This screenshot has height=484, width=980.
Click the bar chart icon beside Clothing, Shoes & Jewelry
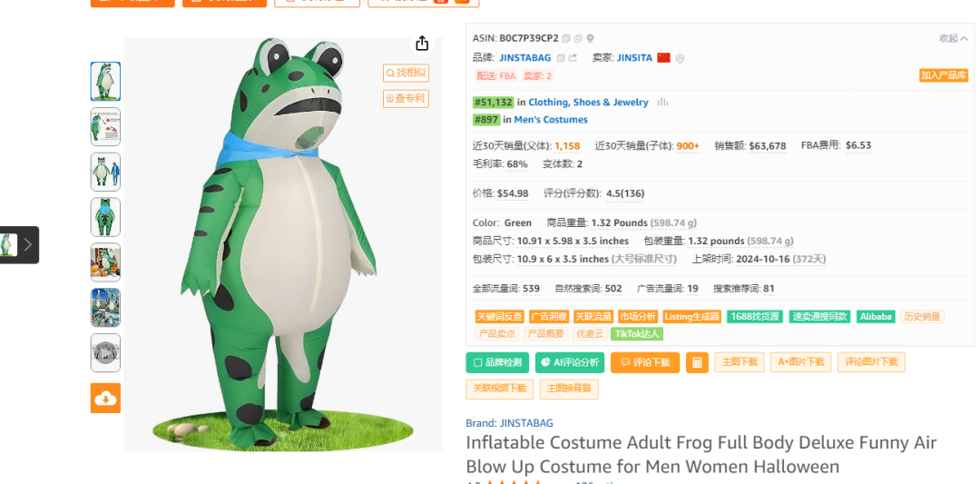coord(662,102)
